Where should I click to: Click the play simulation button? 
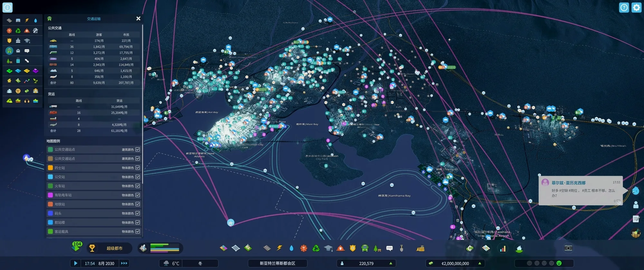pyautogui.click(x=75, y=263)
